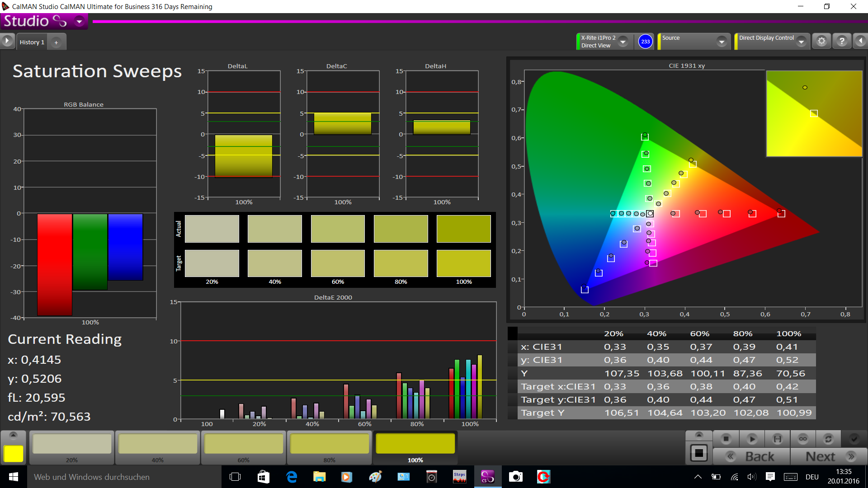Expand the X-Rite i1Pro 2 meter dropdown
The image size is (868, 488).
623,42
